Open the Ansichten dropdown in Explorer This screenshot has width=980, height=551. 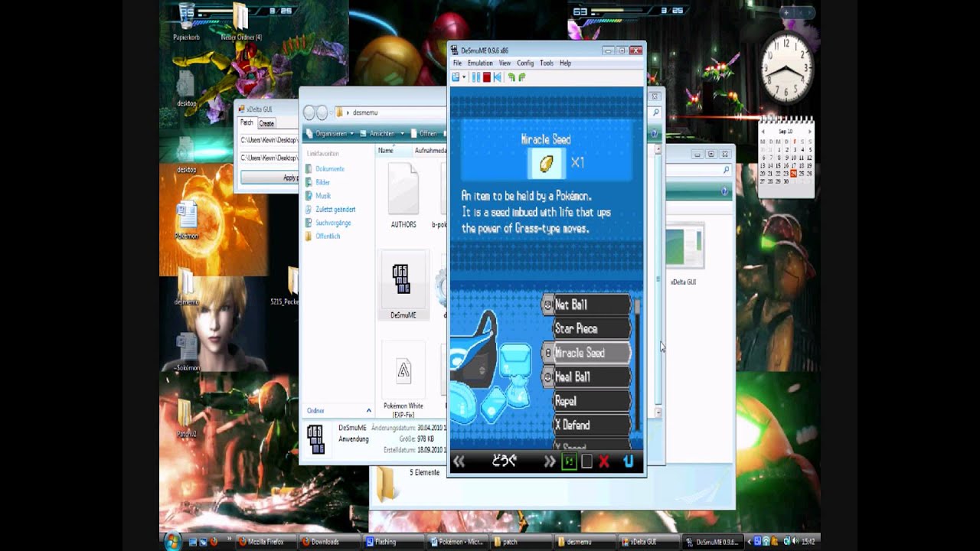click(x=381, y=133)
